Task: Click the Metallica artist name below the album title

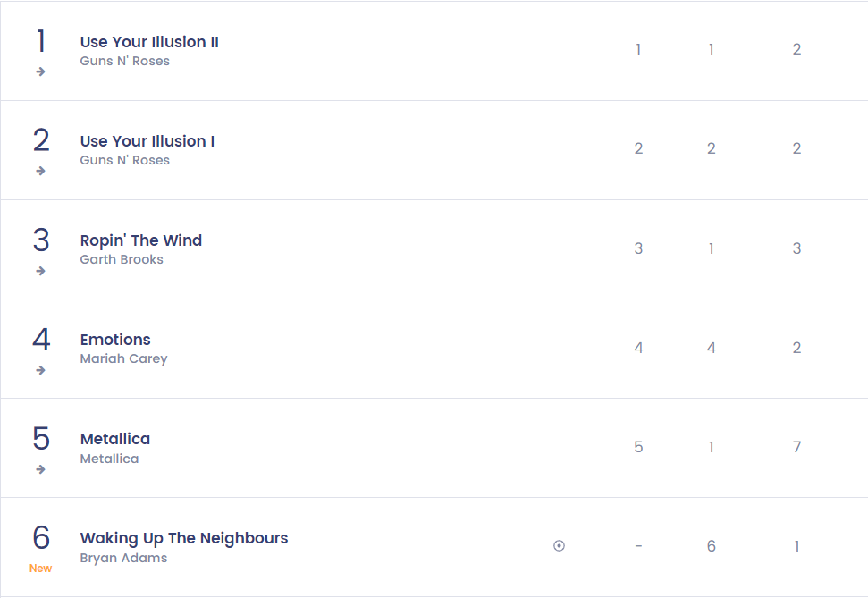Action: coord(110,459)
